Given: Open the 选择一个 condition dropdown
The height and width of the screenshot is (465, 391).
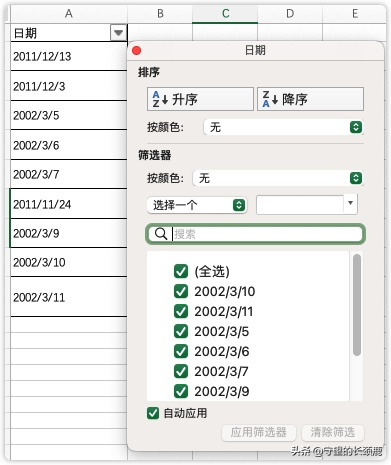Looking at the screenshot, I should (x=197, y=205).
